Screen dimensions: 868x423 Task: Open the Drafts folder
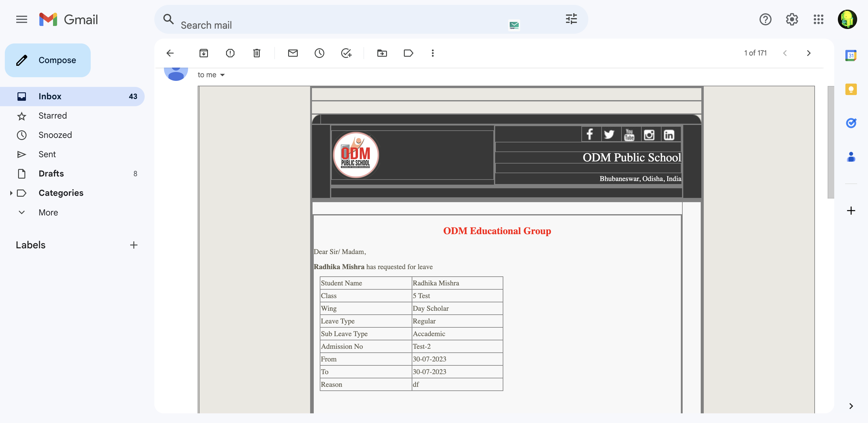coord(51,174)
